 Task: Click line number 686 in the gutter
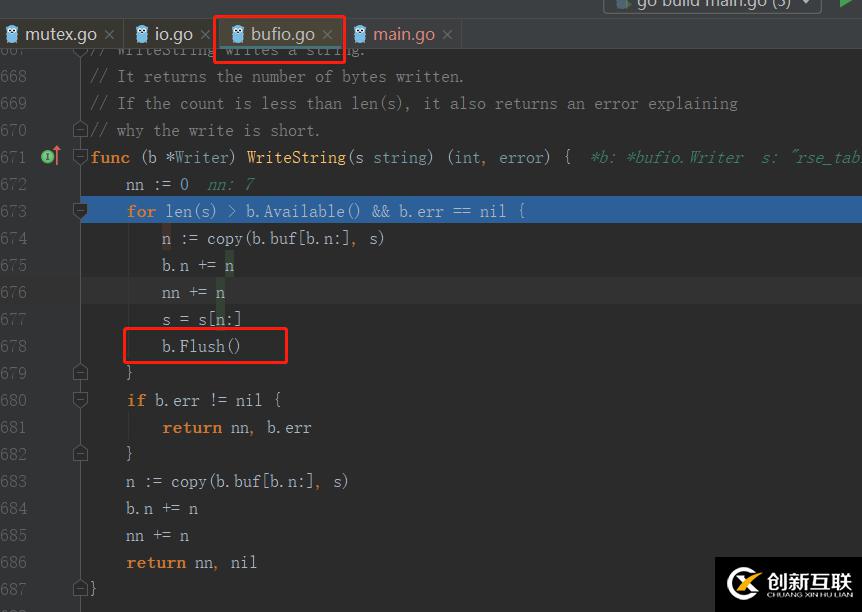pos(14,562)
